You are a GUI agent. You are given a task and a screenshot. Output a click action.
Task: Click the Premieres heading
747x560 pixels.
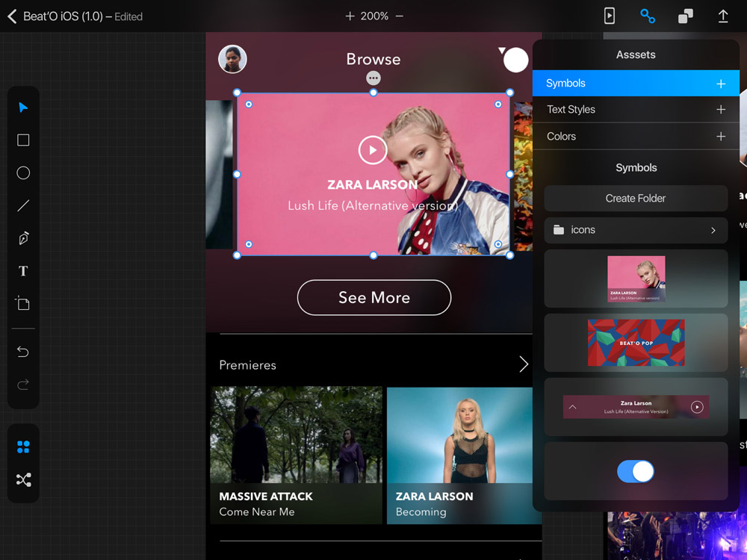tap(248, 365)
